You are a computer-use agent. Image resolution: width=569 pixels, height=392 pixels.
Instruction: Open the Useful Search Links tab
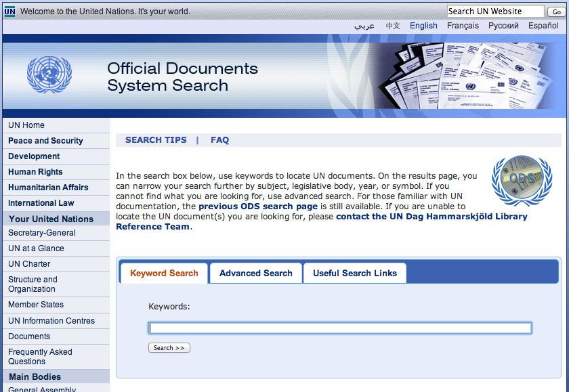[x=355, y=273]
